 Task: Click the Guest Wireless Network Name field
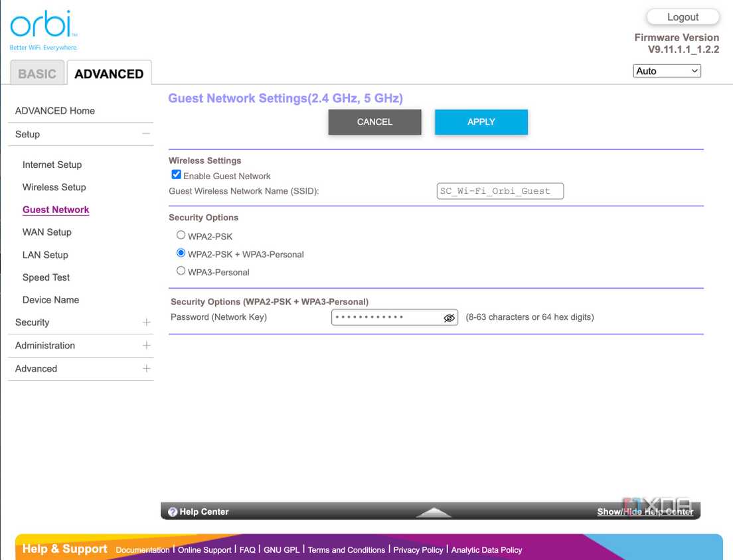(500, 191)
